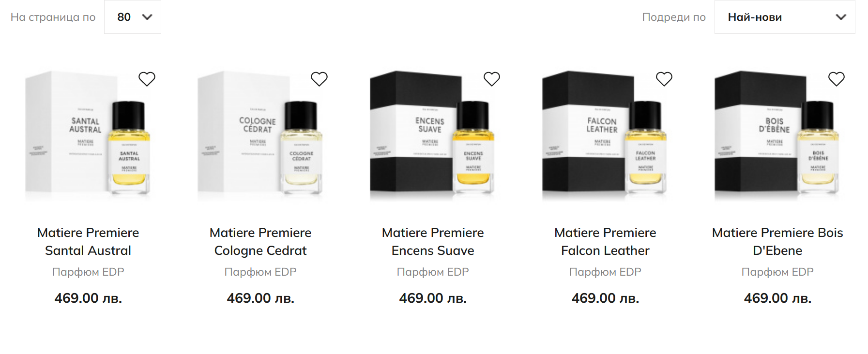Open the items per page dropdown
This screenshot has height=354, width=868.
coord(133,17)
